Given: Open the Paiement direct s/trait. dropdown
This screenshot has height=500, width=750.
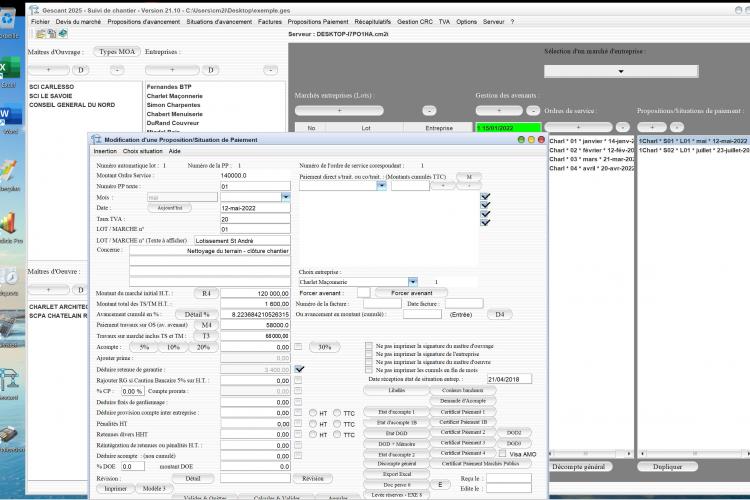Looking at the screenshot, I should point(381,186).
